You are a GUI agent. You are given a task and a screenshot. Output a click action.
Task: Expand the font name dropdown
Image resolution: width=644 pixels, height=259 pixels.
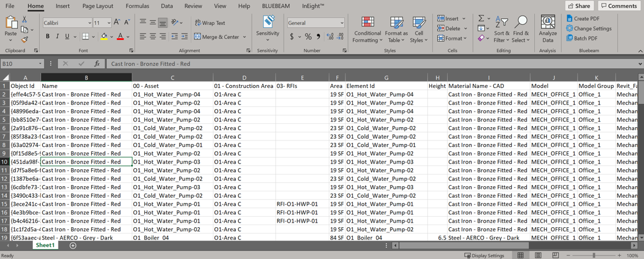click(90, 23)
